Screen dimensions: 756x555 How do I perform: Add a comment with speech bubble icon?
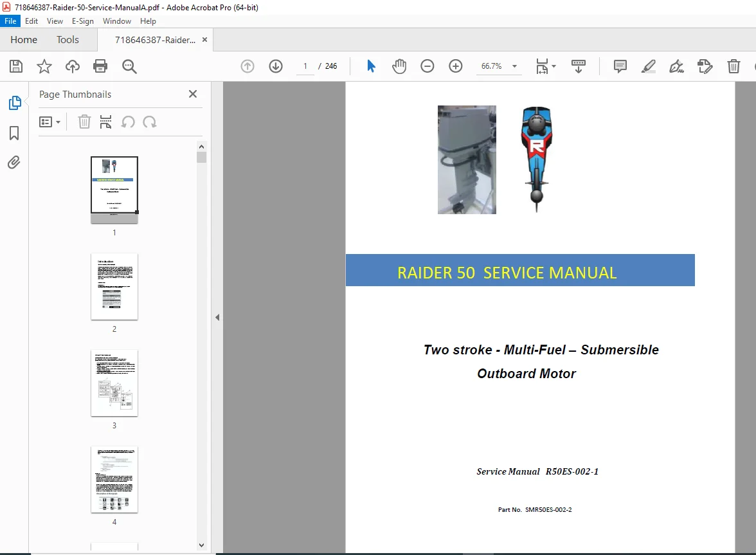[x=620, y=66]
